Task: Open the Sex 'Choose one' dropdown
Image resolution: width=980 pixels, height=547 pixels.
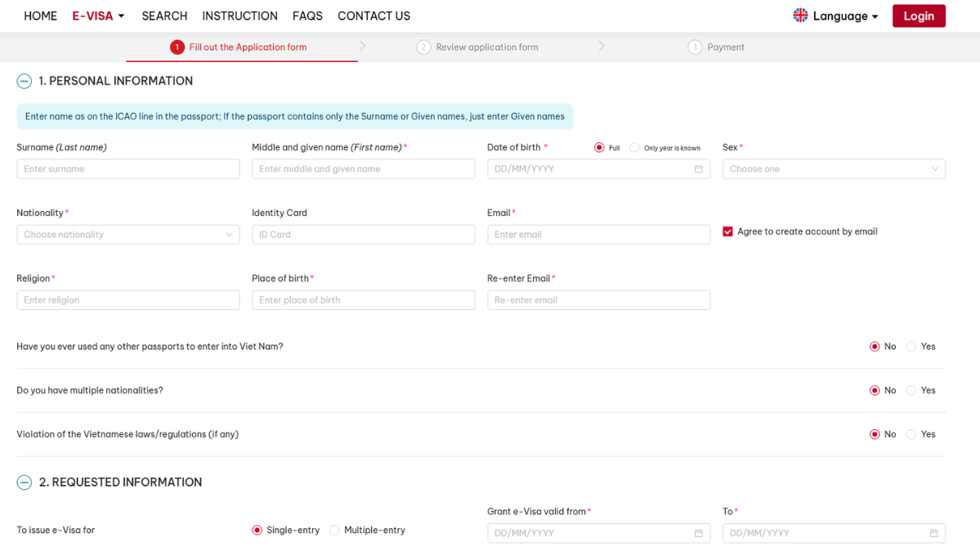Action: 834,168
